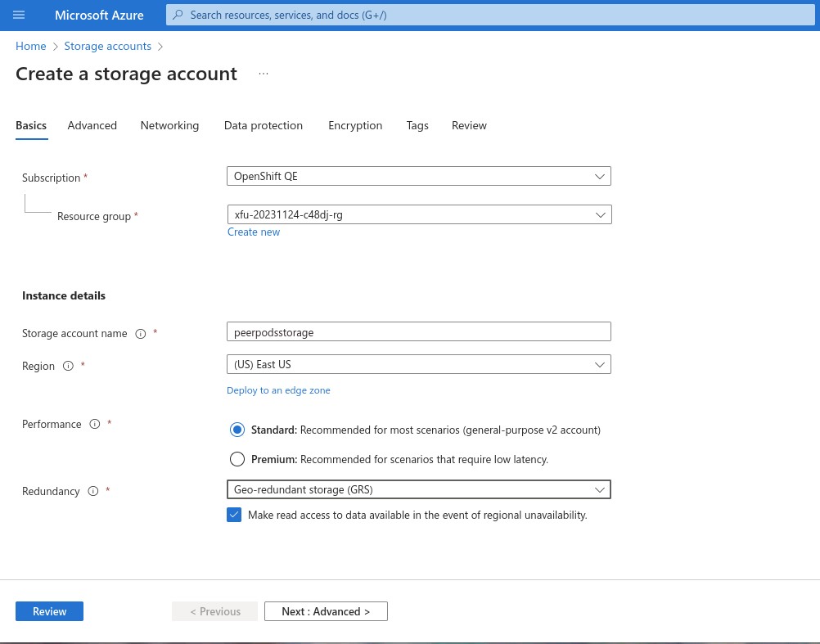Click the Create new resource group link
This screenshot has height=644, width=820.
254,232
